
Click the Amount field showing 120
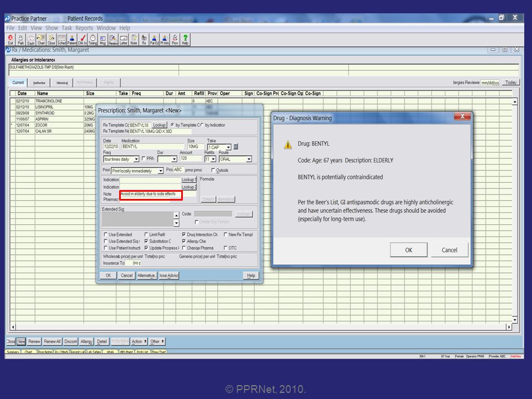click(190, 158)
